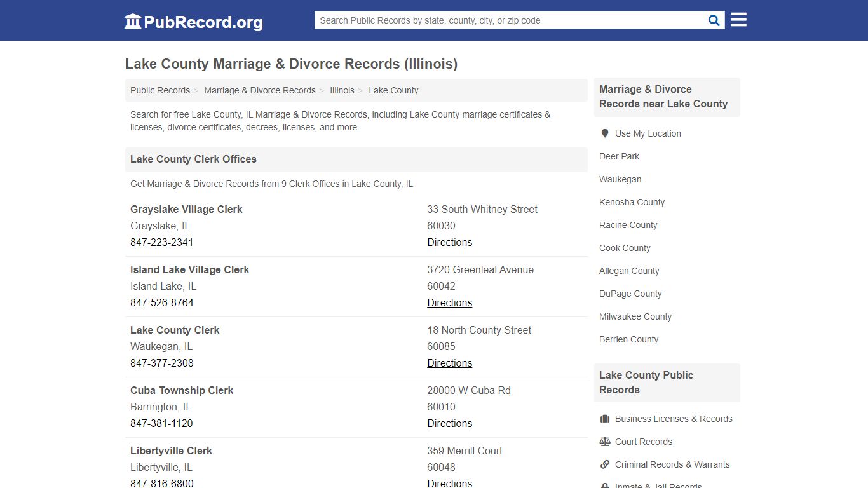The width and height of the screenshot is (868, 488).
Task: Open the Public Records breadcrumb link
Action: [160, 90]
